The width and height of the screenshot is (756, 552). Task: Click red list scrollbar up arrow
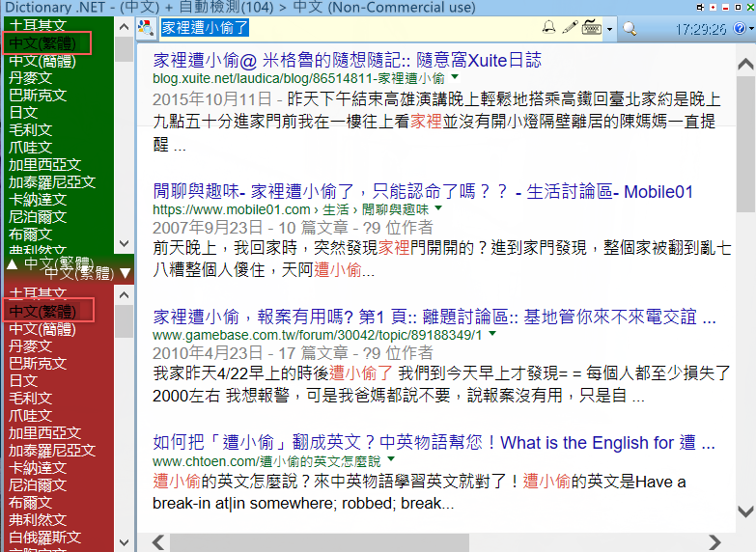124,294
